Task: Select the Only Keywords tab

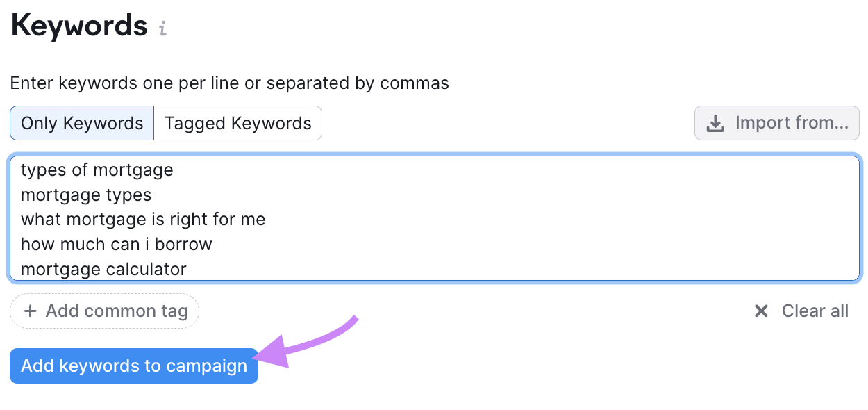Action: [x=82, y=123]
